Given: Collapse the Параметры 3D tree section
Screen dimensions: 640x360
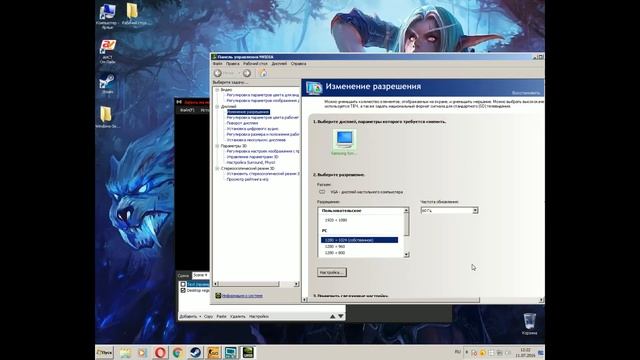Looking at the screenshot, I should point(217,146).
